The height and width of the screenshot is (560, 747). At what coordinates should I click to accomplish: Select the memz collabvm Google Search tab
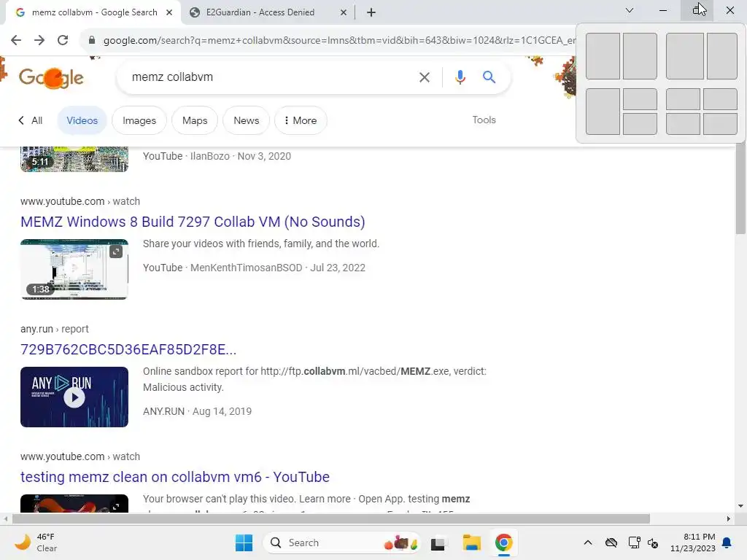(93, 12)
